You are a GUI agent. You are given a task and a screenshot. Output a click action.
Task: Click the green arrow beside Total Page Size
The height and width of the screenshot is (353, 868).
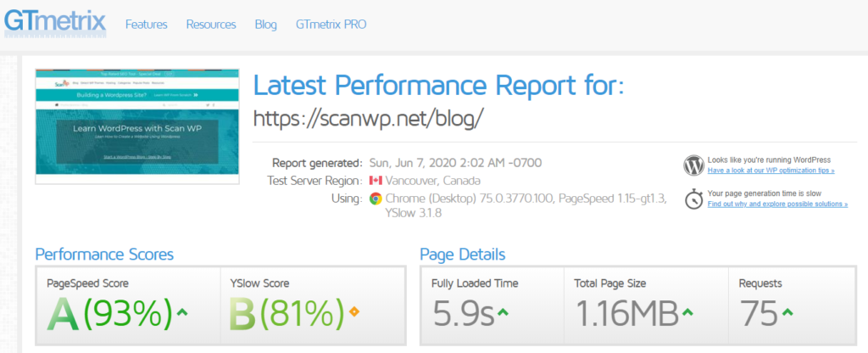pyautogui.click(x=687, y=312)
